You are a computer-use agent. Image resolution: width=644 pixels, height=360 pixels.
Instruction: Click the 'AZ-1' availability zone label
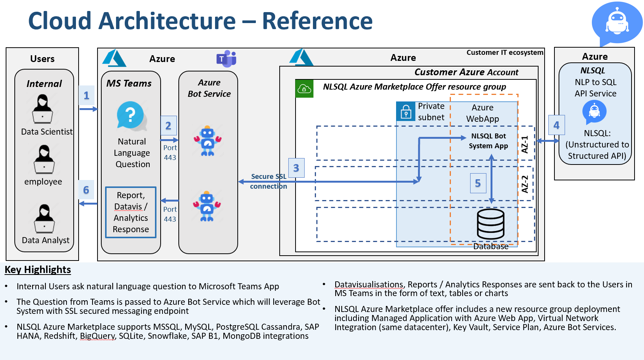click(x=525, y=144)
